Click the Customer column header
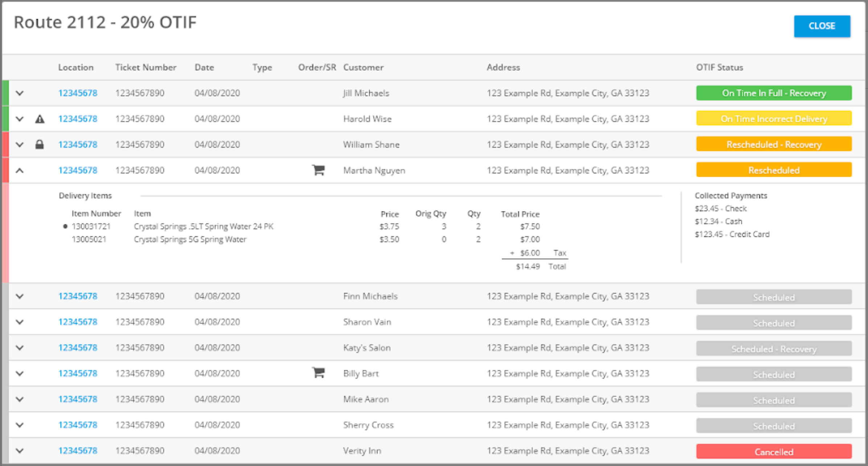868x466 pixels. 363,67
